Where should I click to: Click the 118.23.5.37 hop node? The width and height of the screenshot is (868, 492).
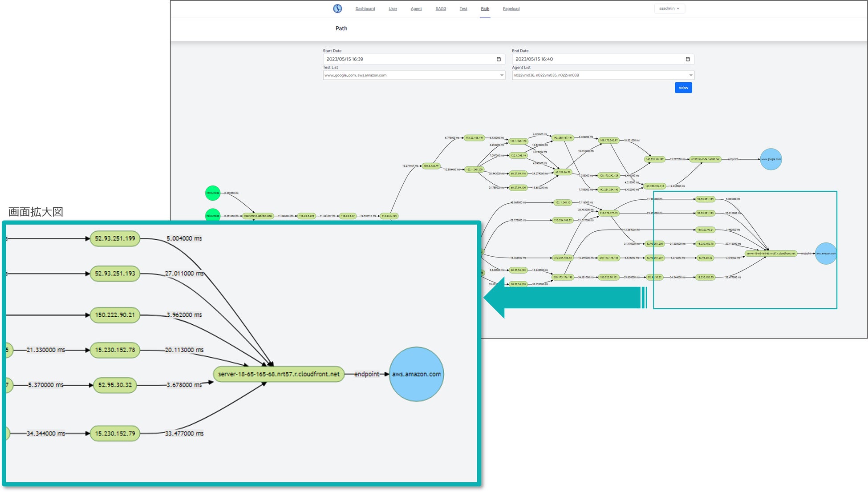pyautogui.click(x=348, y=216)
